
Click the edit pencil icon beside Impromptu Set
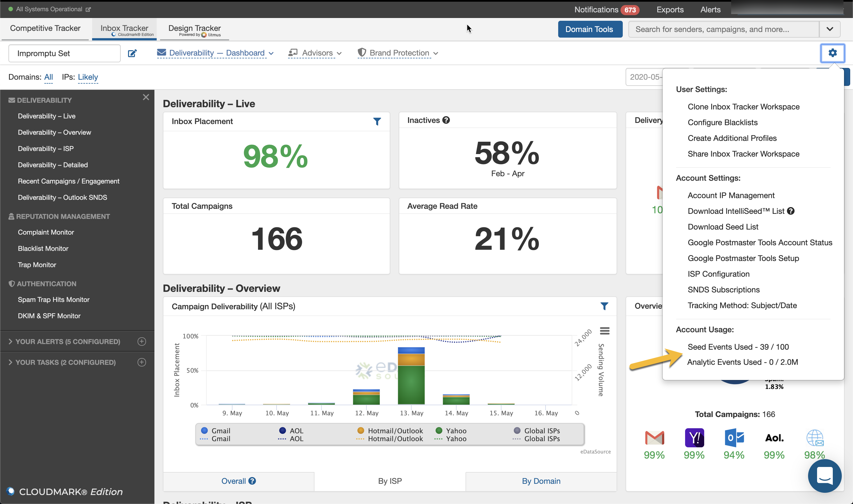point(132,53)
